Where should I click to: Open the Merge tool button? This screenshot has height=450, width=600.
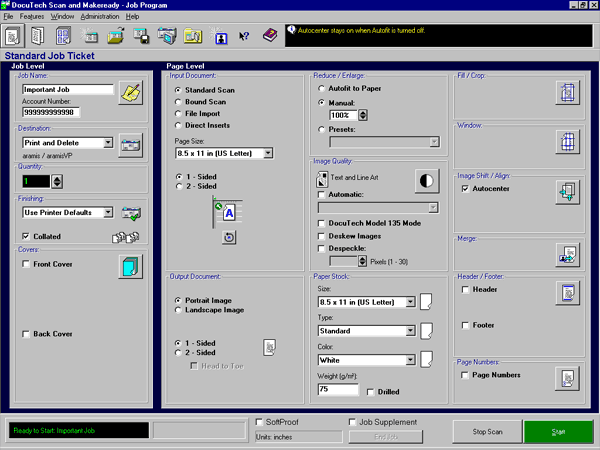(567, 255)
